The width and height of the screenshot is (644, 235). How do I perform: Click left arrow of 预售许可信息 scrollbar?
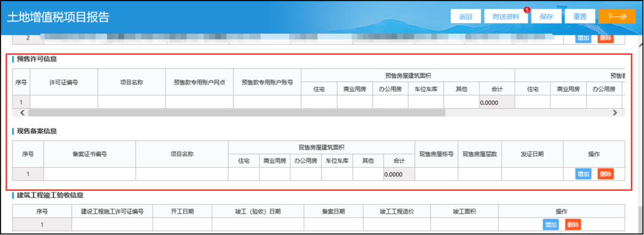tap(22, 112)
